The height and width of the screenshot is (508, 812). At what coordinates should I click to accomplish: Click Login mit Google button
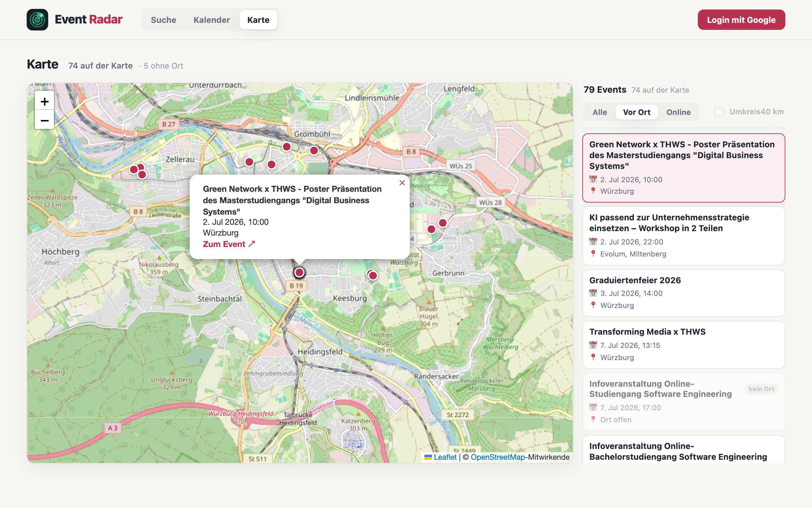tap(741, 20)
